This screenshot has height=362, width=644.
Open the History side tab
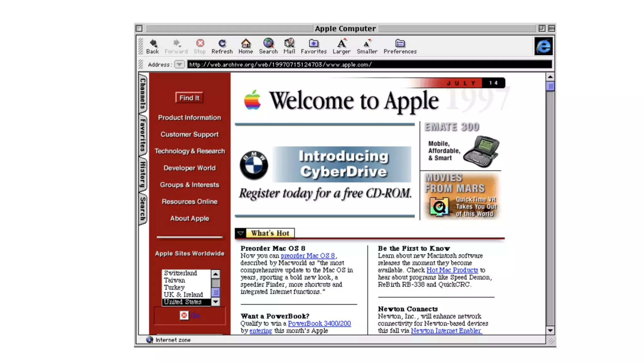[143, 175]
